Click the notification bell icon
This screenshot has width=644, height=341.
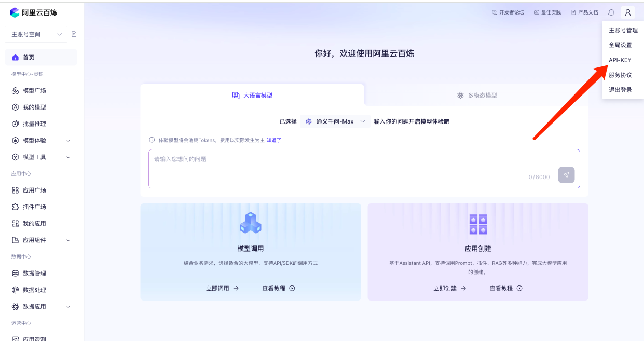click(x=611, y=12)
